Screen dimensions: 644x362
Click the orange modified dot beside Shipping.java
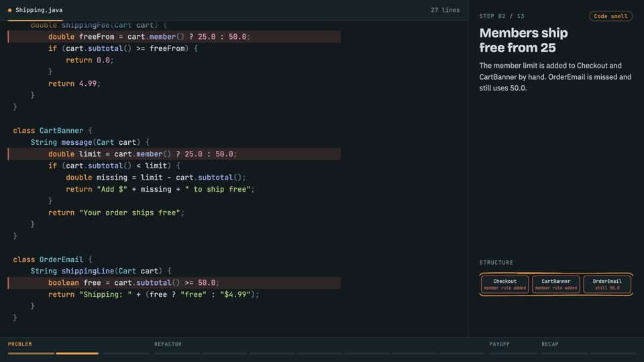(10, 10)
